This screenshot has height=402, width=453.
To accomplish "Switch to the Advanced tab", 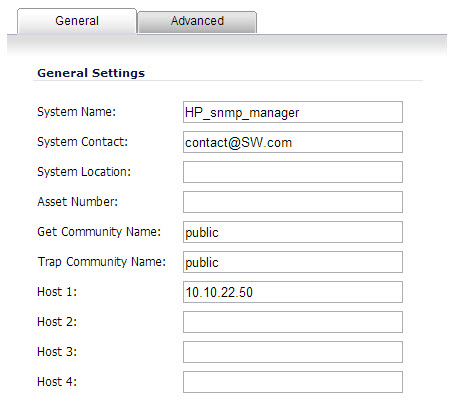I will tap(197, 22).
